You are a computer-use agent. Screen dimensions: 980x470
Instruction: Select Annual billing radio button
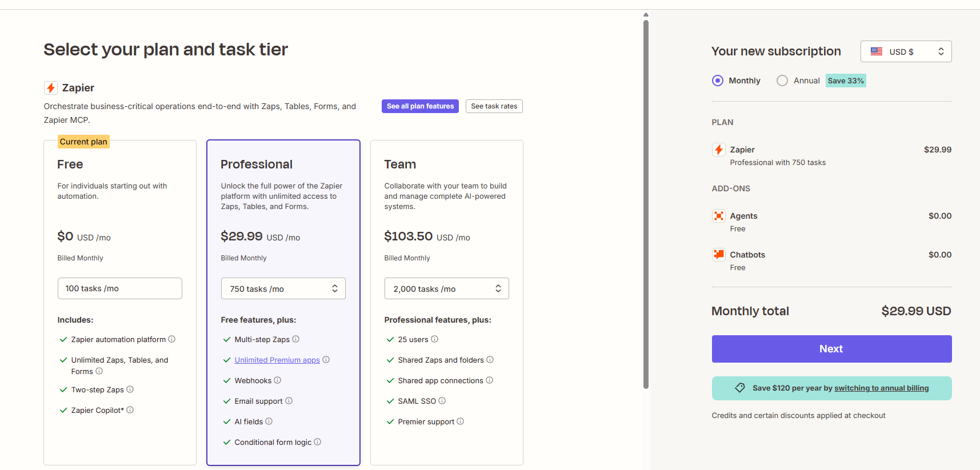782,81
